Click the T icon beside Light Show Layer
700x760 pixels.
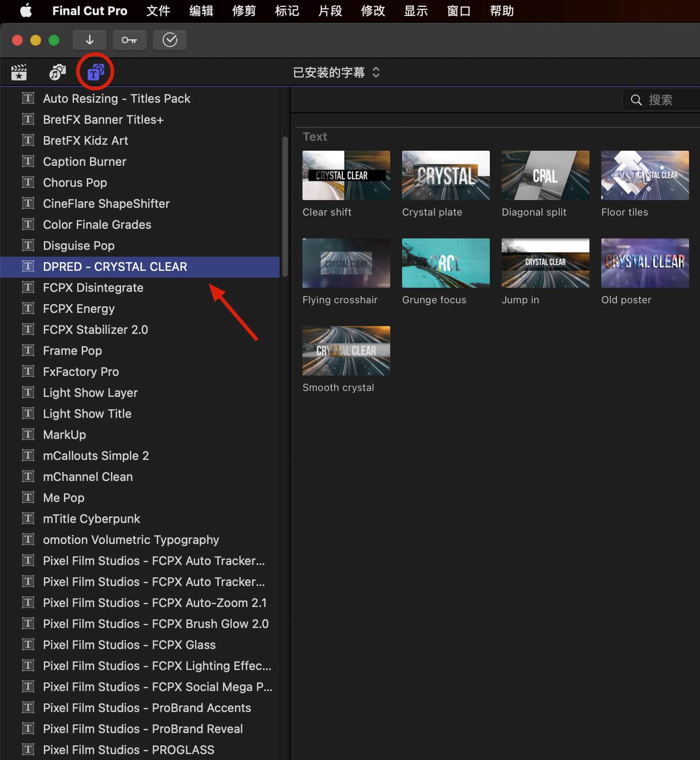coord(28,392)
